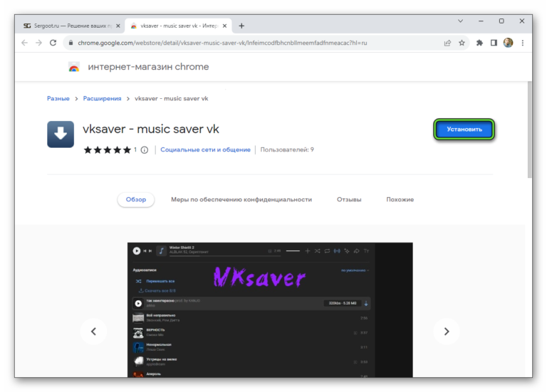
Task: Open the Похожие tab
Action: click(x=400, y=200)
